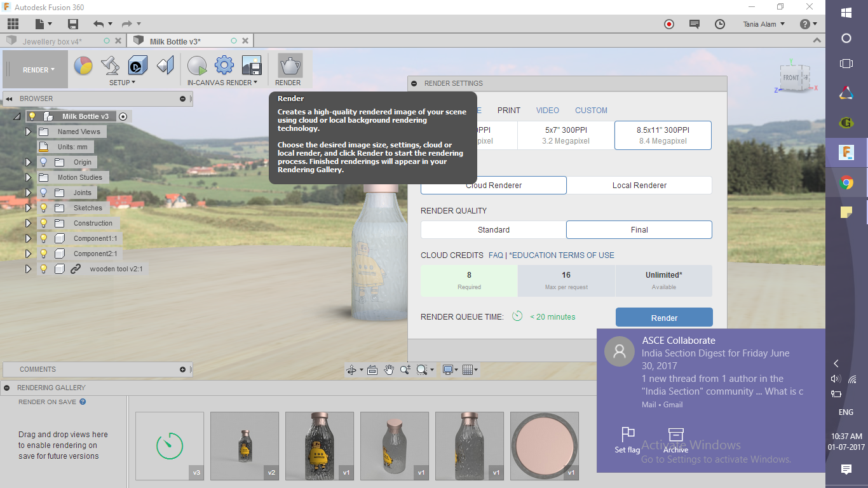Open the RENDER workspace dropdown
Image resolution: width=868 pixels, height=488 pixels.
[38, 70]
